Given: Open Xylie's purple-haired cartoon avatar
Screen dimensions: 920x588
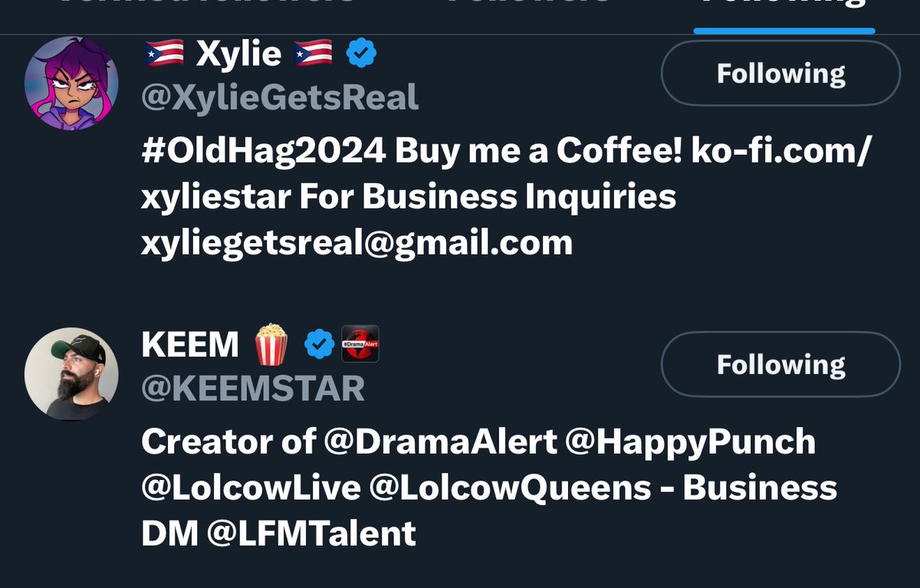Looking at the screenshot, I should [x=71, y=84].
